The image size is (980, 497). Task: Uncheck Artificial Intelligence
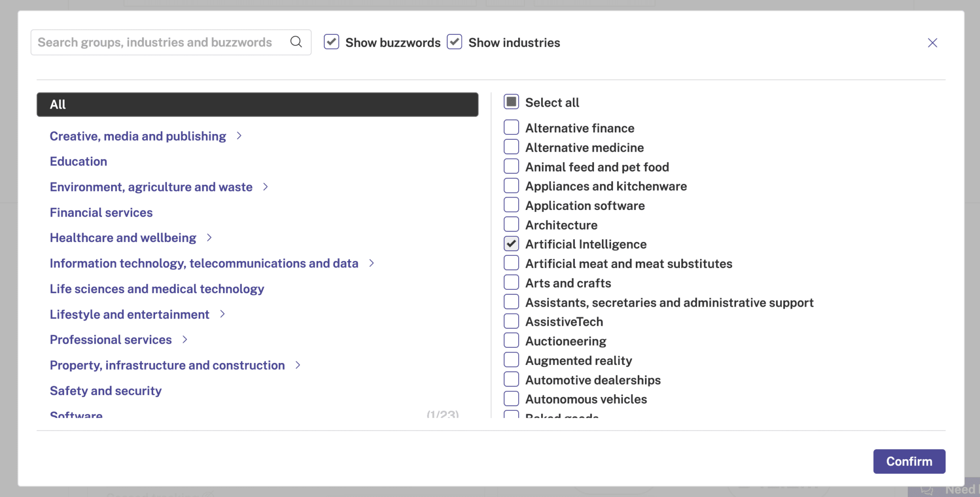[512, 244]
